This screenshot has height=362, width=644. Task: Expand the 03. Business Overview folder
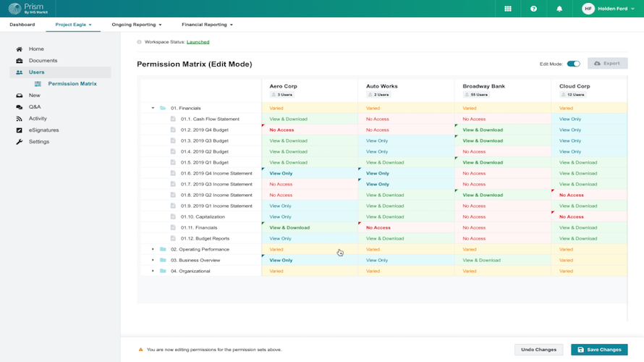pos(153,260)
